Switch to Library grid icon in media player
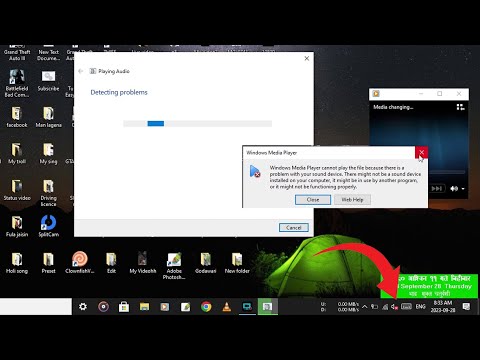 coord(460,107)
